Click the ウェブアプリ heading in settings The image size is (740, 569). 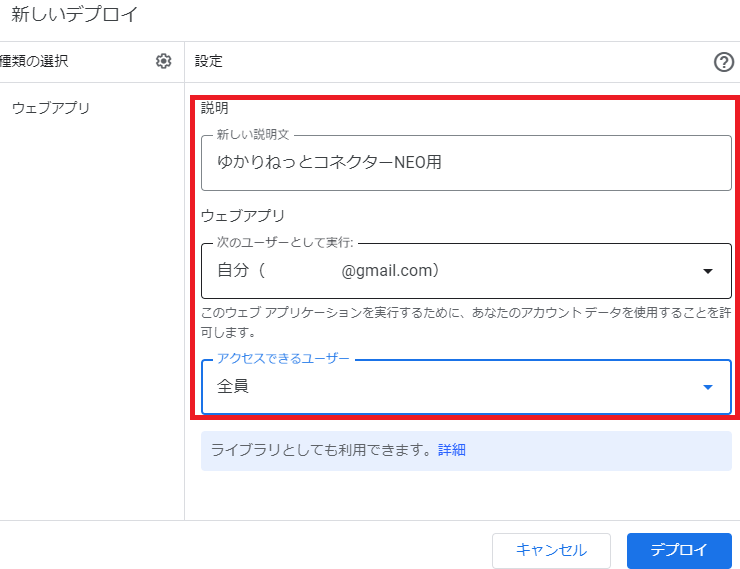[243, 216]
